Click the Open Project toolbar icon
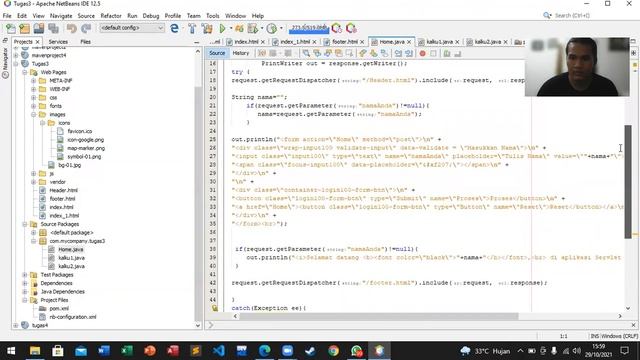The height and width of the screenshot is (360, 640). pyautogui.click(x=39, y=28)
